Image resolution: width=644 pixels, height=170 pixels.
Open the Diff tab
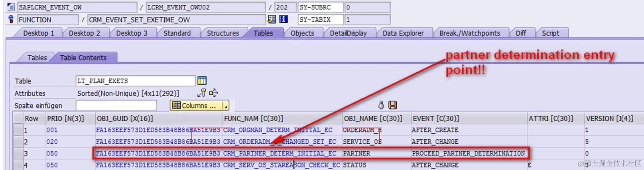click(x=521, y=33)
